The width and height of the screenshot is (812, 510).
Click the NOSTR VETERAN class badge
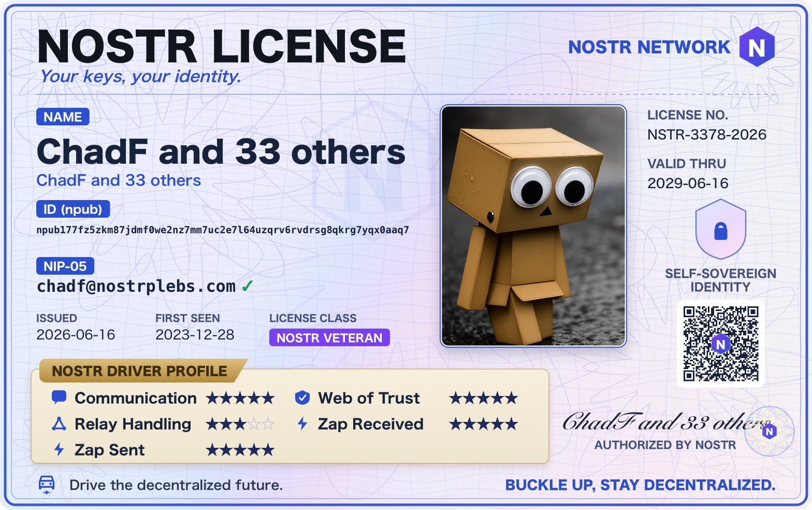pos(329,338)
